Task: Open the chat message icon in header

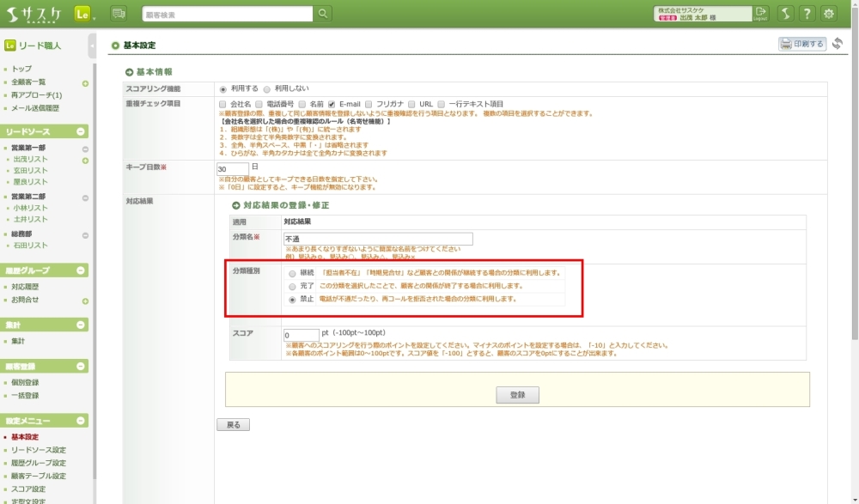Action: click(119, 13)
